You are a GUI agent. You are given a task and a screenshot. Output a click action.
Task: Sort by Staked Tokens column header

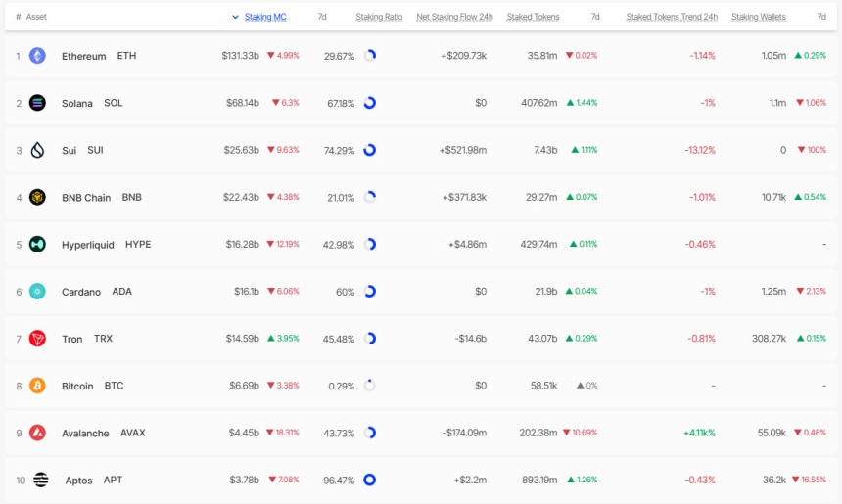pos(533,17)
